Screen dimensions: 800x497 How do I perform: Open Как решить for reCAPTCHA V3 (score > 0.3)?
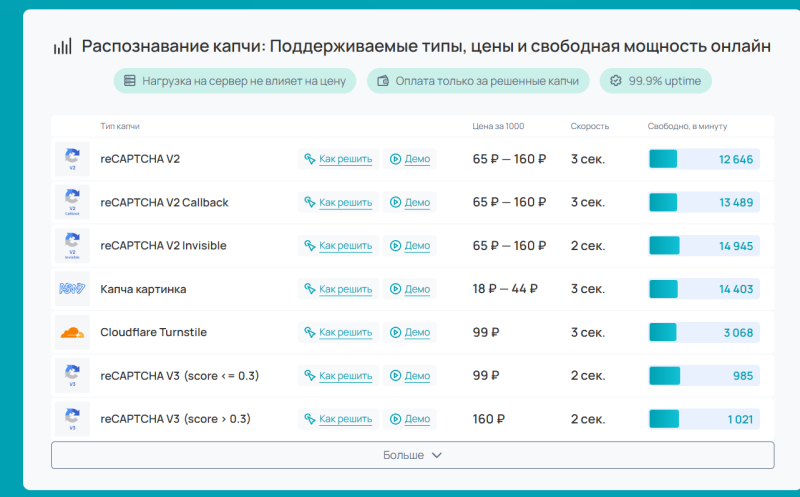[x=338, y=419]
